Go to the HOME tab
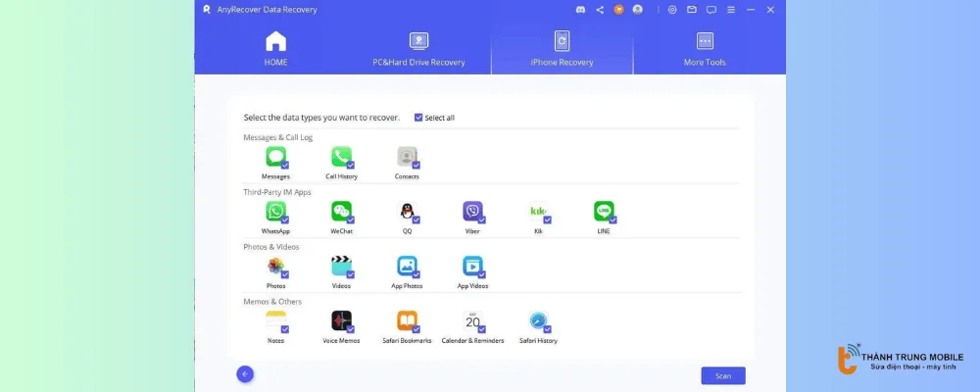This screenshot has width=980, height=392. coord(275,48)
